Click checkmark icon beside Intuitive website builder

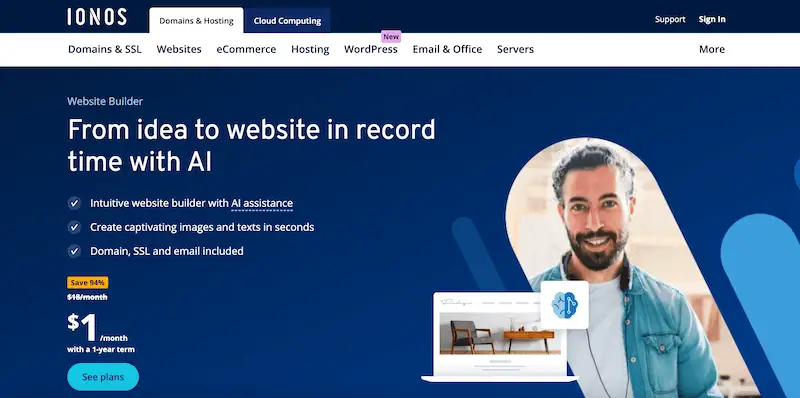[x=74, y=203]
